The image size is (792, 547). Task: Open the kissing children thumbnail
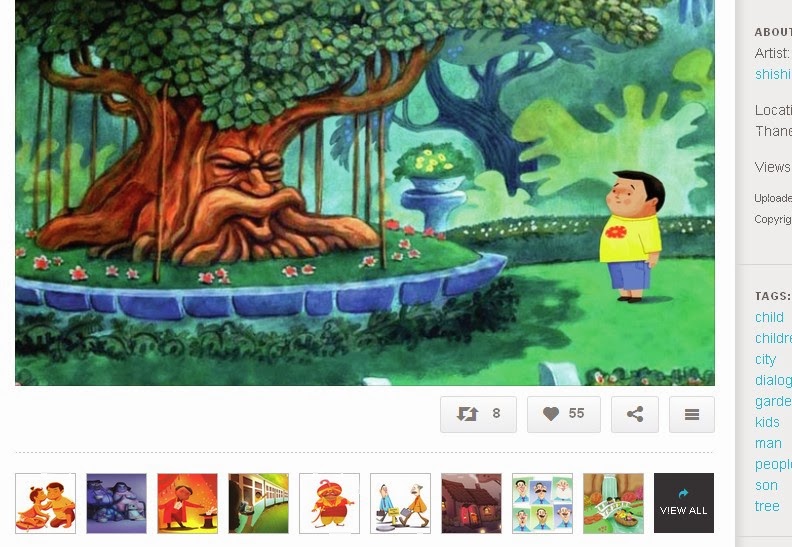(45, 503)
